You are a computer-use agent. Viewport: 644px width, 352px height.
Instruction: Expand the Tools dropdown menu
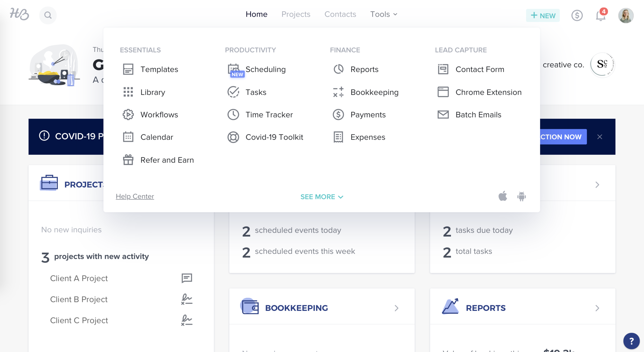pyautogui.click(x=384, y=14)
